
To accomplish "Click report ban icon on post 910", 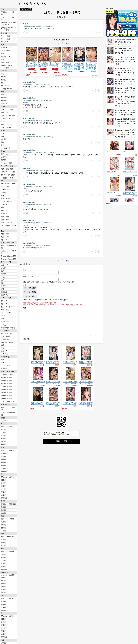I will (x=99, y=143).
